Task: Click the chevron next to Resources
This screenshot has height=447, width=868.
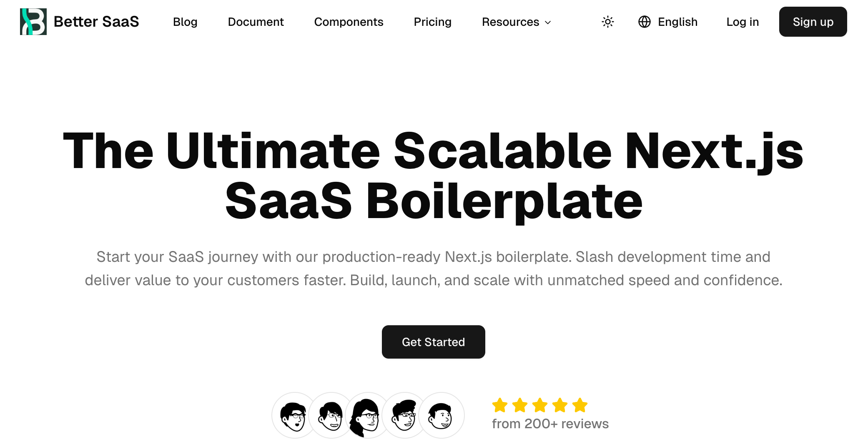Action: coord(547,23)
